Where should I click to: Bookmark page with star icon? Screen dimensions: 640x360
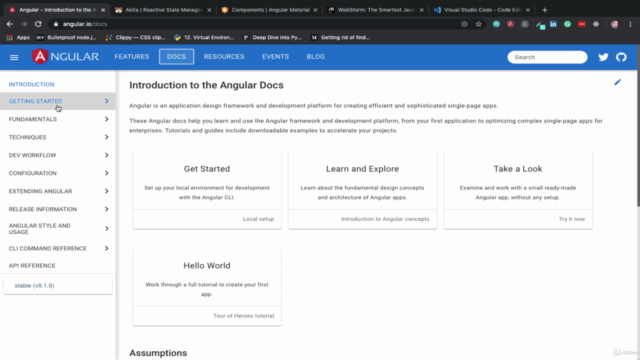[x=478, y=24]
